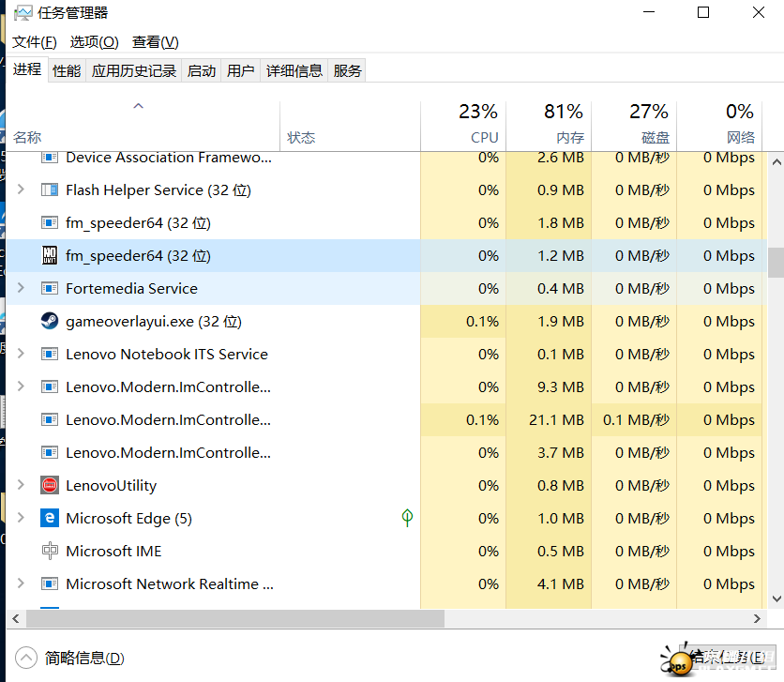
Task: Switch to the 性能 tab
Action: (x=67, y=70)
